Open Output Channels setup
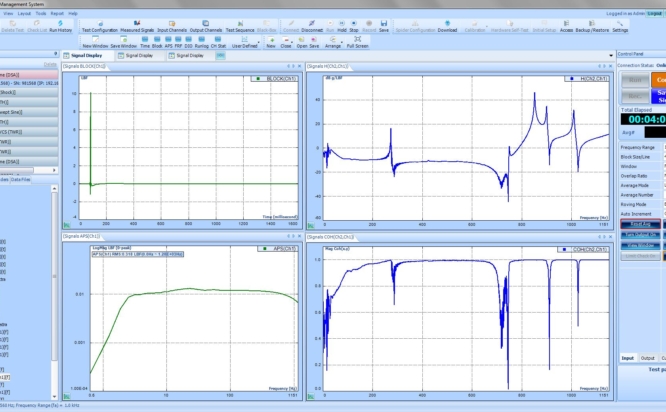Image resolution: width=666 pixels, height=412 pixels. tap(206, 26)
